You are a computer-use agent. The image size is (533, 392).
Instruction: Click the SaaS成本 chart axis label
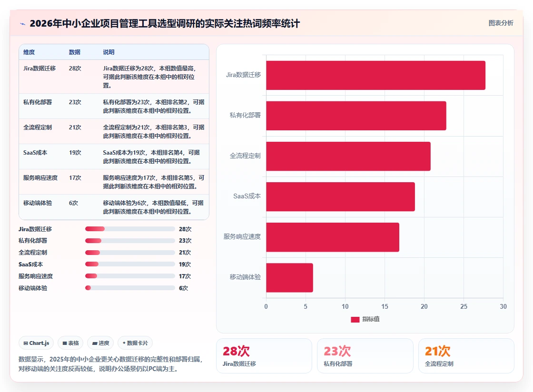tap(247, 196)
